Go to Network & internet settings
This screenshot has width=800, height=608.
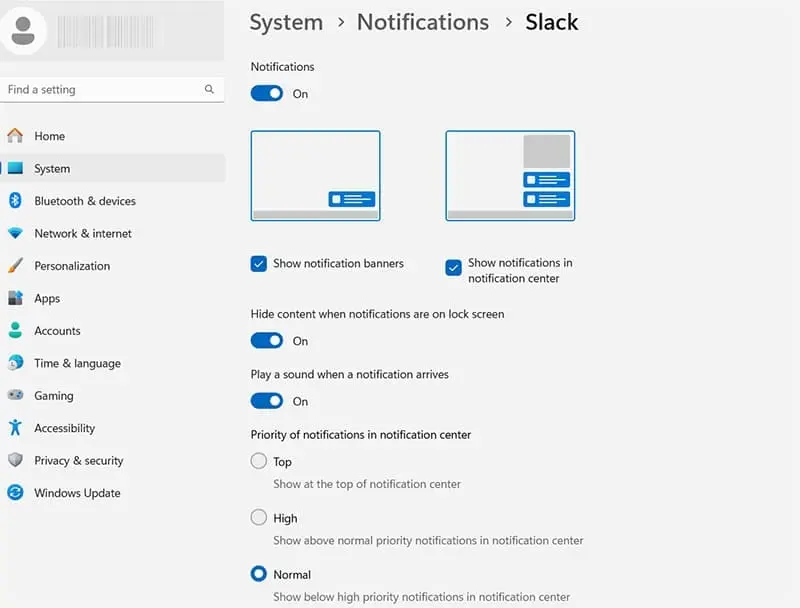[112, 233]
